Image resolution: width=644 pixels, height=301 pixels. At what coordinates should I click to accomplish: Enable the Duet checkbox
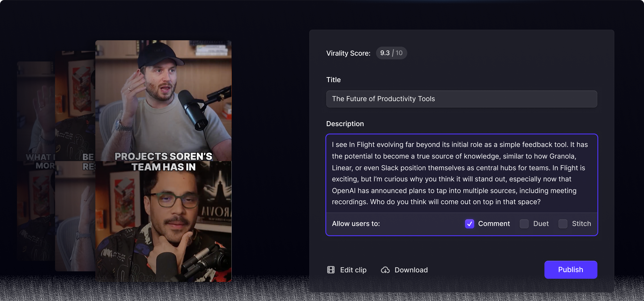tap(524, 224)
